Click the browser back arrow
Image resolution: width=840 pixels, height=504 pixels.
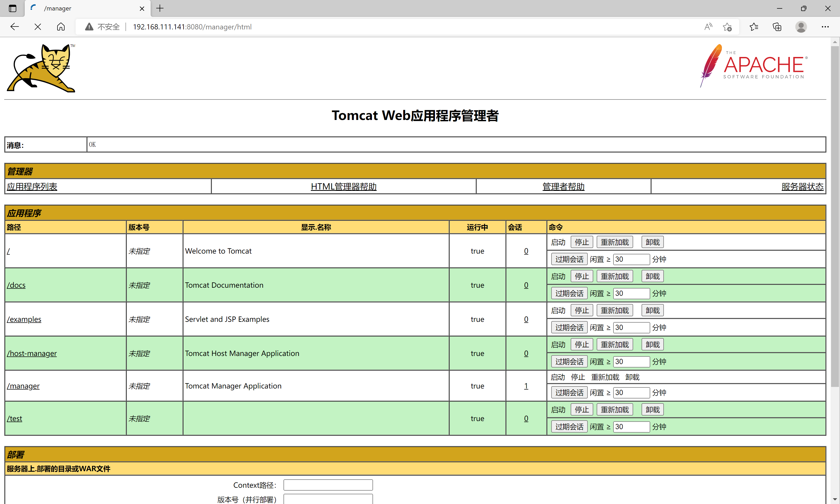click(x=15, y=27)
